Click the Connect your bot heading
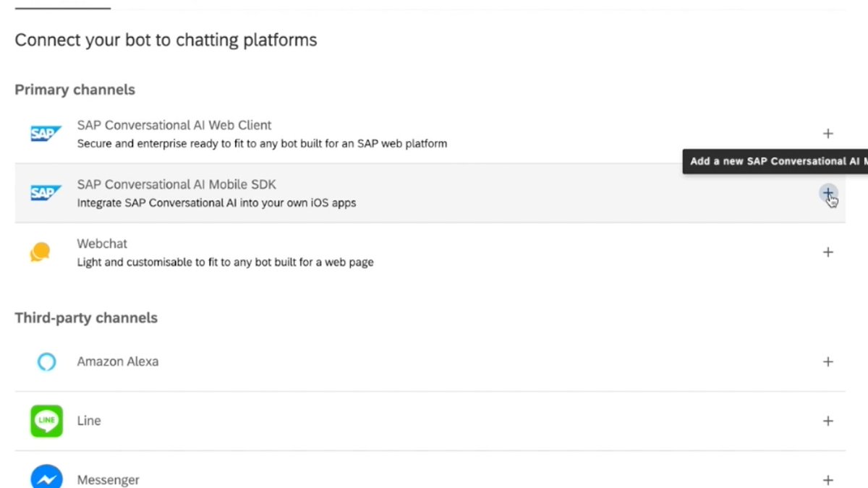Screen dimensions: 868x488 click(x=166, y=40)
